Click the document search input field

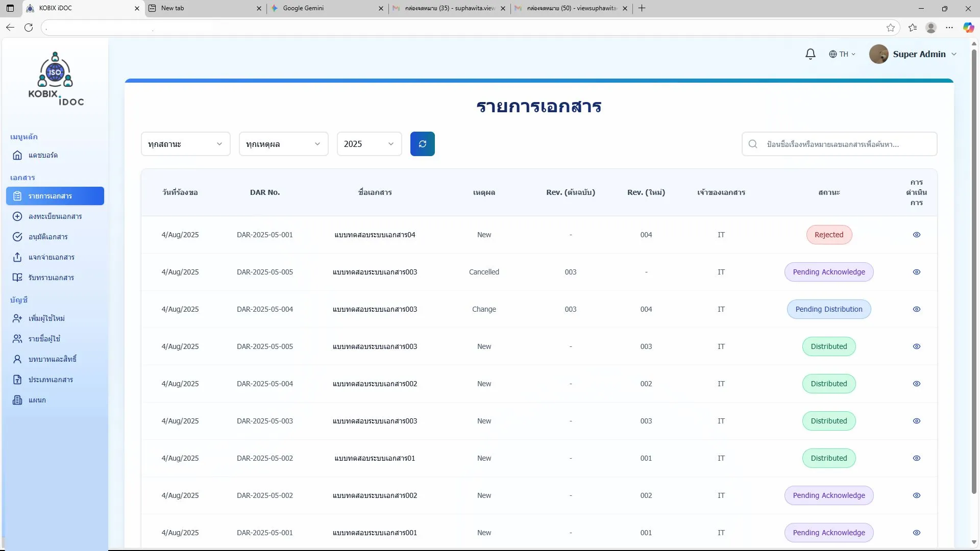(x=847, y=144)
